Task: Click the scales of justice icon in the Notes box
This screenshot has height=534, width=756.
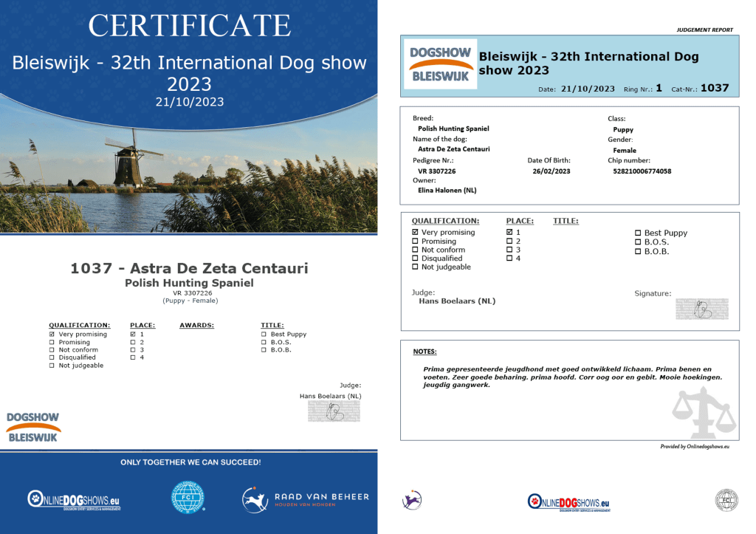Action: (x=704, y=413)
